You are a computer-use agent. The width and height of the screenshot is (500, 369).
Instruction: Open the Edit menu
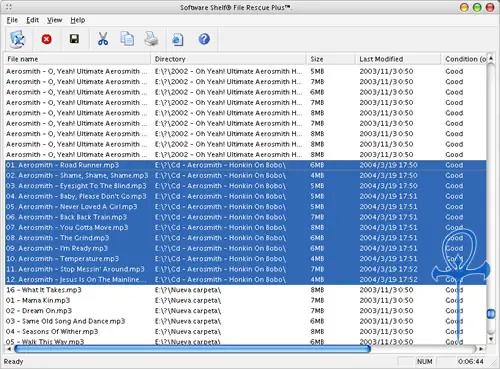pos(33,20)
